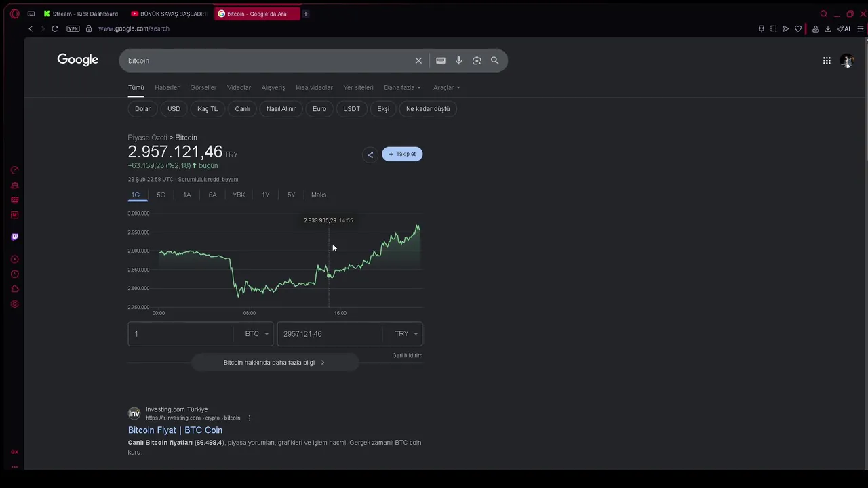
Task: Open the Opera GX main menu logo
Action: [15, 14]
